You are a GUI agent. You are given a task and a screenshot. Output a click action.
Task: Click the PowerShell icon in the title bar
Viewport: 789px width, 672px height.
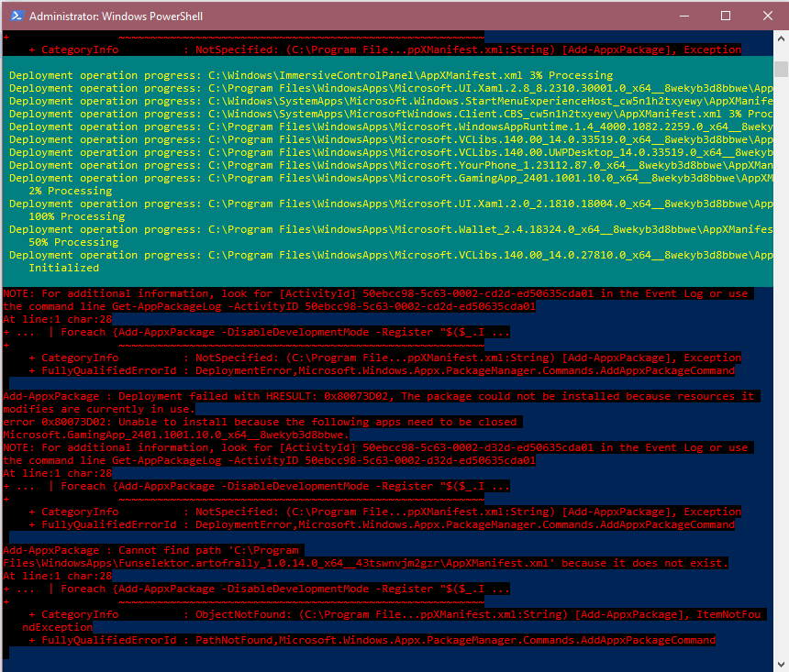pyautogui.click(x=14, y=16)
